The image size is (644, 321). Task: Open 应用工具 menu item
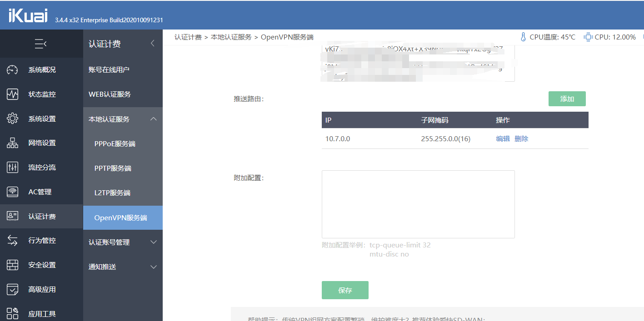pos(41,314)
